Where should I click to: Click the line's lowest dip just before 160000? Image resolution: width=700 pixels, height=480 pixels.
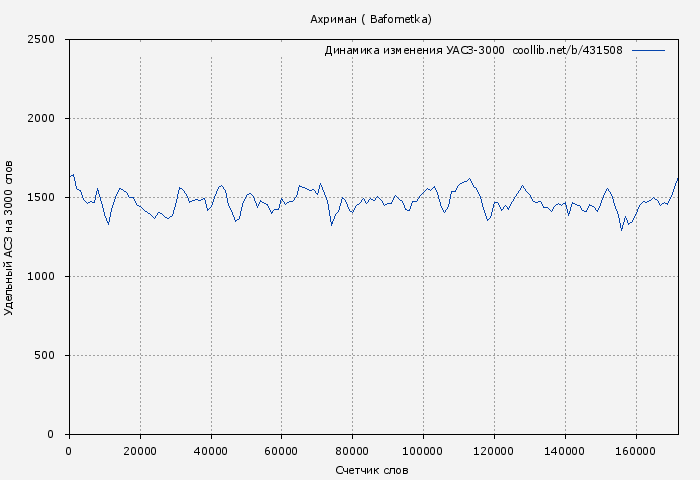621,230
